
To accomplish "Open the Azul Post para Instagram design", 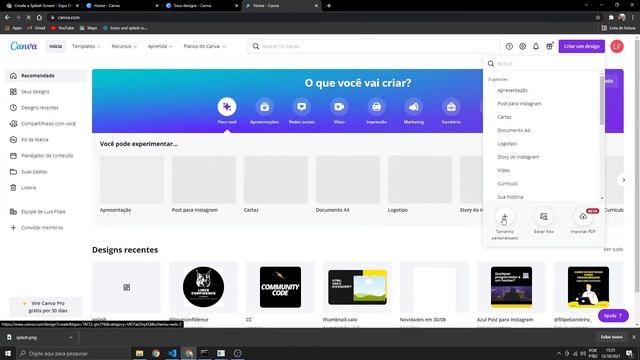I will tap(511, 287).
